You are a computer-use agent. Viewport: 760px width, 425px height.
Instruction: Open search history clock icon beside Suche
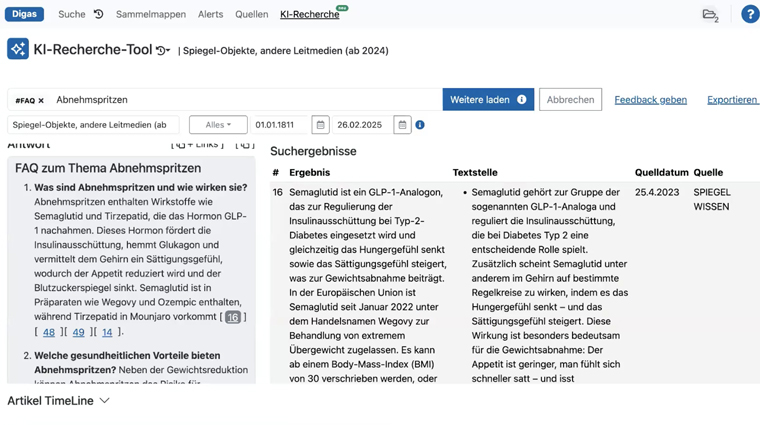pyautogui.click(x=98, y=14)
